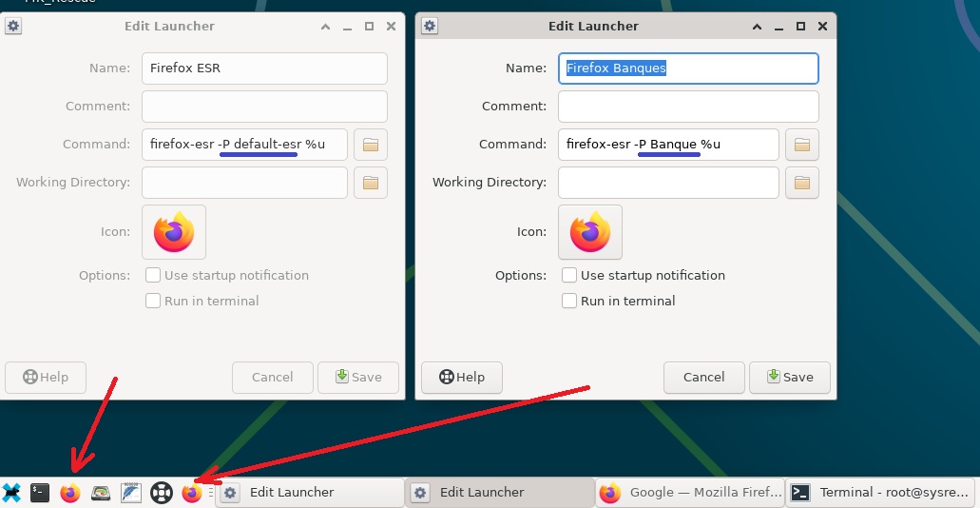Switch to Google Mozilla Firefox taskbar window
The height and width of the screenshot is (508, 980).
coord(690,493)
